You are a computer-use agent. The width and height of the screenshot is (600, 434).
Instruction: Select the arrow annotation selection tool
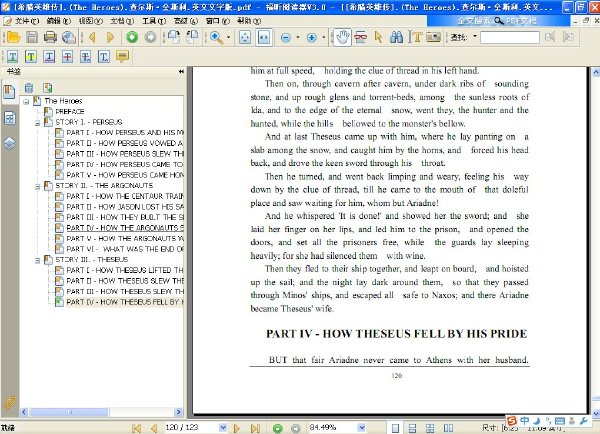[379, 37]
